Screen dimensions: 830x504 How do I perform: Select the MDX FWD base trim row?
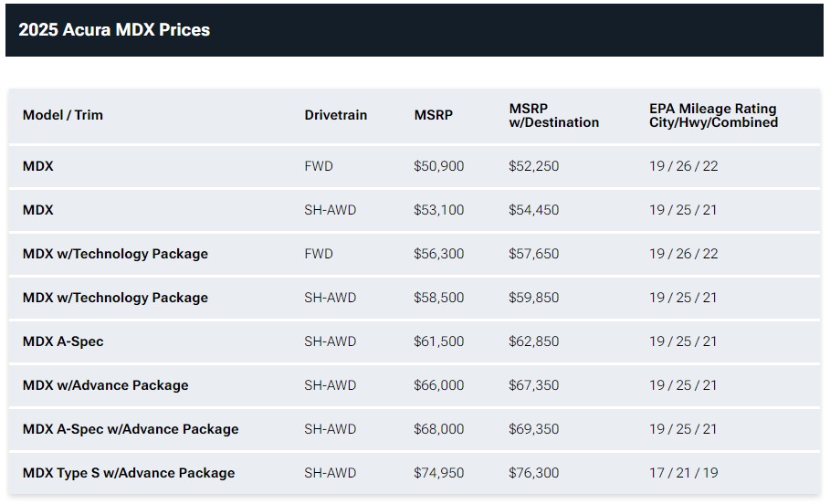(38, 166)
